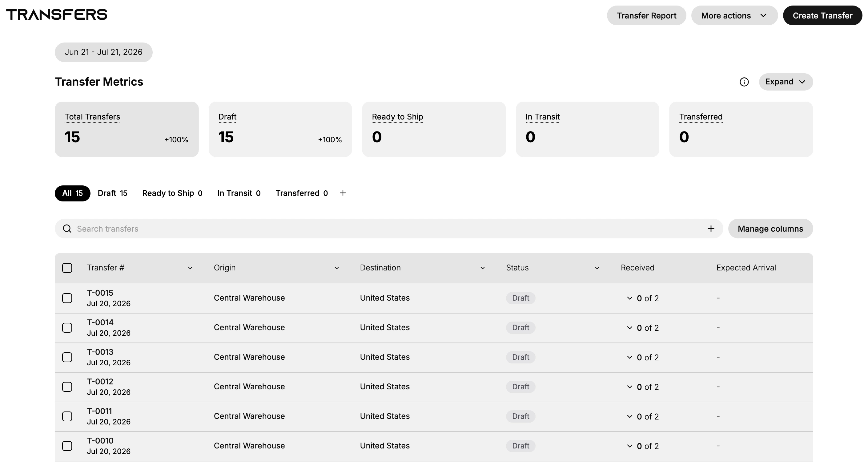Viewport: 868px width, 462px height.
Task: Expand the Transfer Metrics section
Action: pyautogui.click(x=786, y=82)
